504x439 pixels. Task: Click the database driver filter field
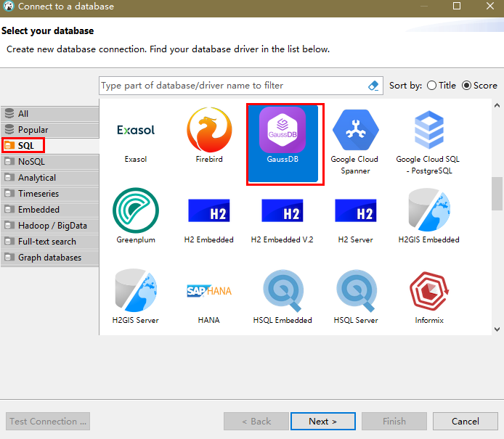[x=232, y=86]
